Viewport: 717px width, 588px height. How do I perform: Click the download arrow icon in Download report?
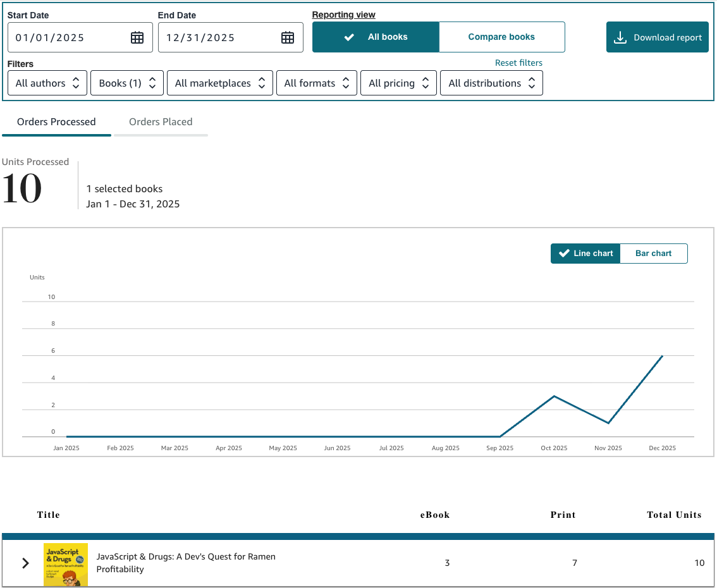tap(620, 37)
